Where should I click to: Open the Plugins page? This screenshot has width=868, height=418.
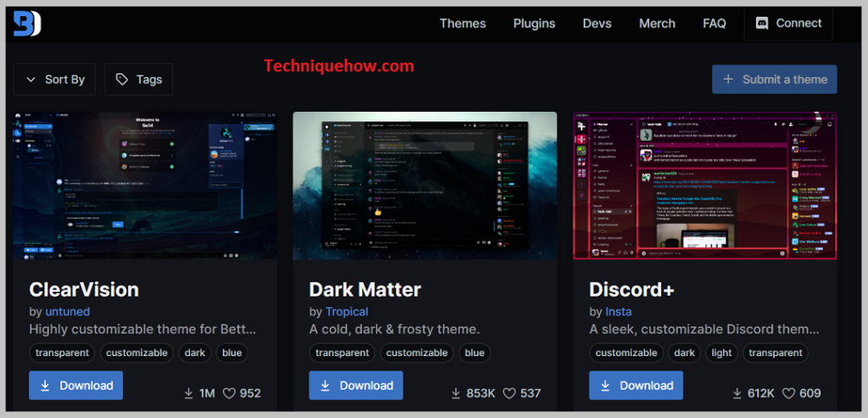[534, 23]
